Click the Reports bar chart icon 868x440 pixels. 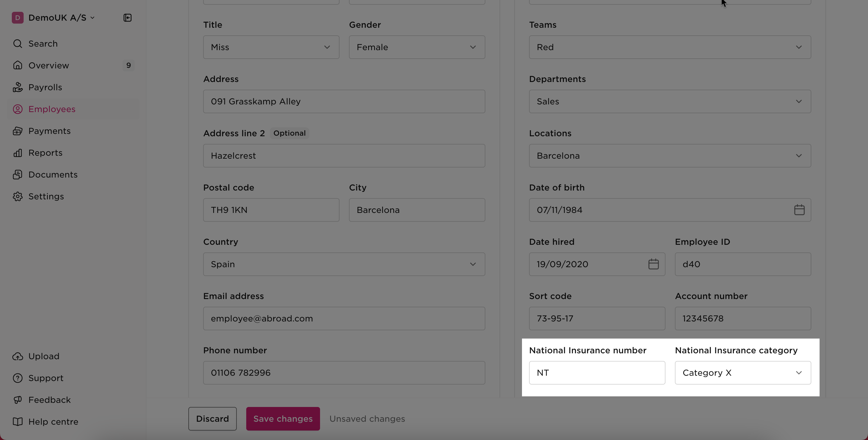point(17,153)
